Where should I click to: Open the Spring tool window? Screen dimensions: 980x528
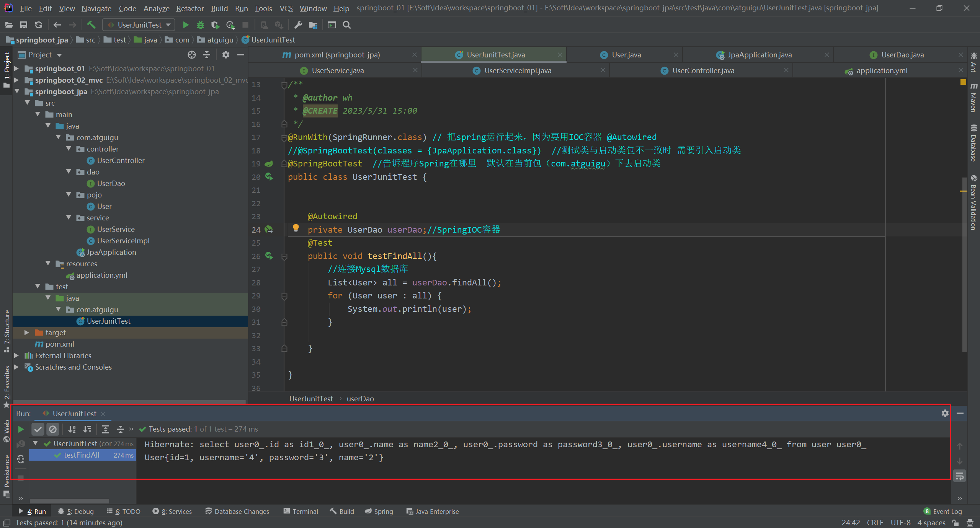coord(379,512)
